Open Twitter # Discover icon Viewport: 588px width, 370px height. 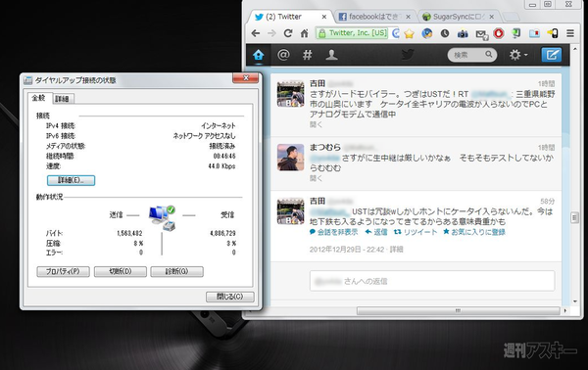(x=307, y=55)
